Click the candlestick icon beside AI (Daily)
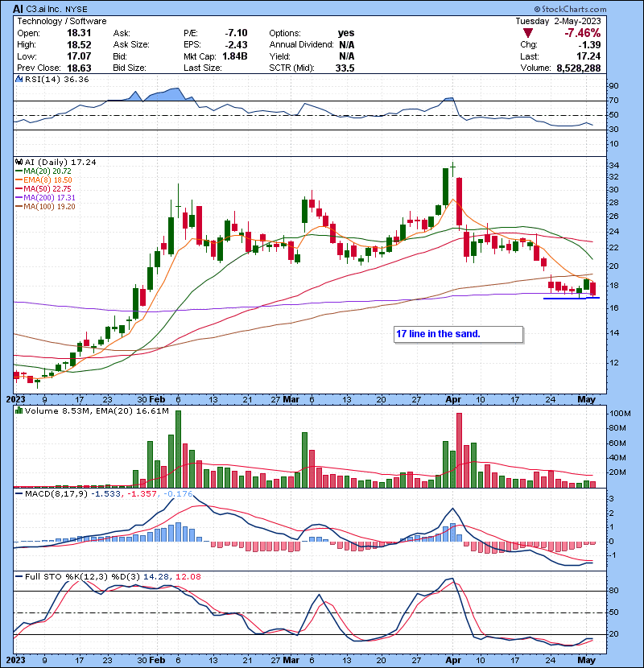Image resolution: width=644 pixels, height=668 pixels. tap(19, 162)
